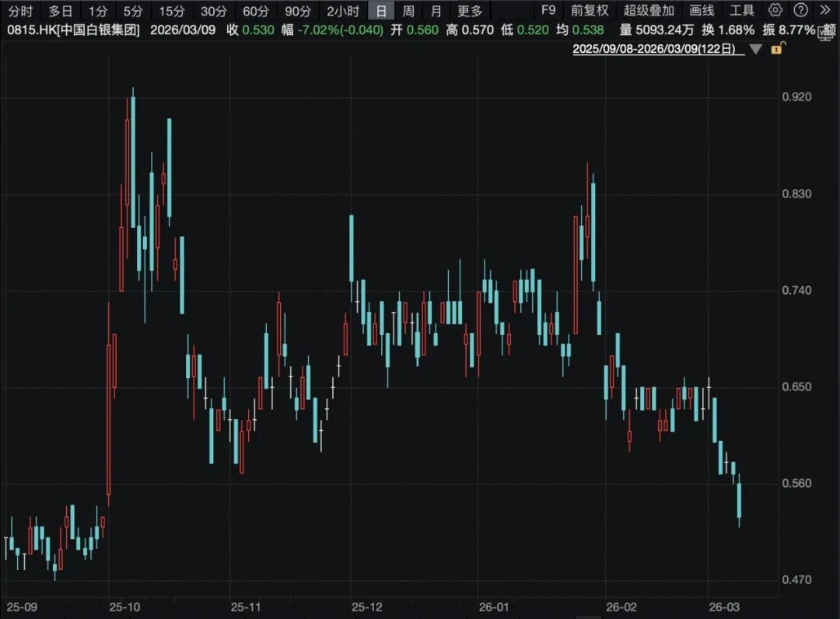This screenshot has width=840, height=619.
Task: Click the volume value 5093.24万
Action: [x=665, y=30]
